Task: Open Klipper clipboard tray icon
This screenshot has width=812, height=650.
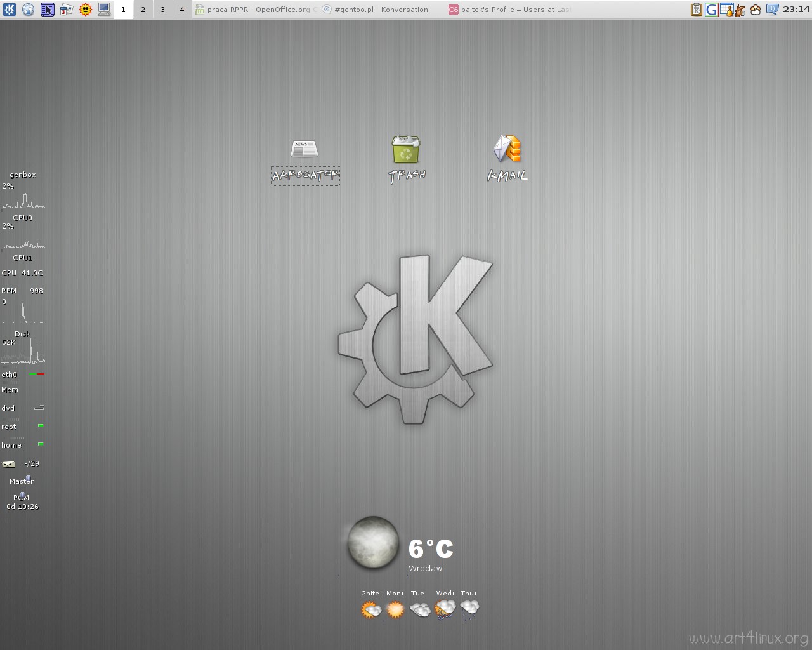Action: tap(697, 10)
